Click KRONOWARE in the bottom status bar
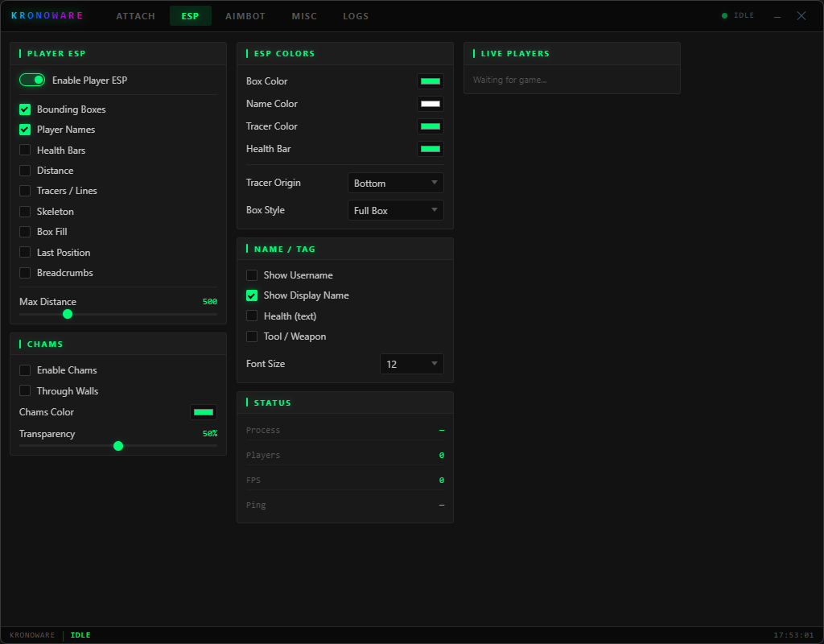The height and width of the screenshot is (644, 824). (x=32, y=635)
